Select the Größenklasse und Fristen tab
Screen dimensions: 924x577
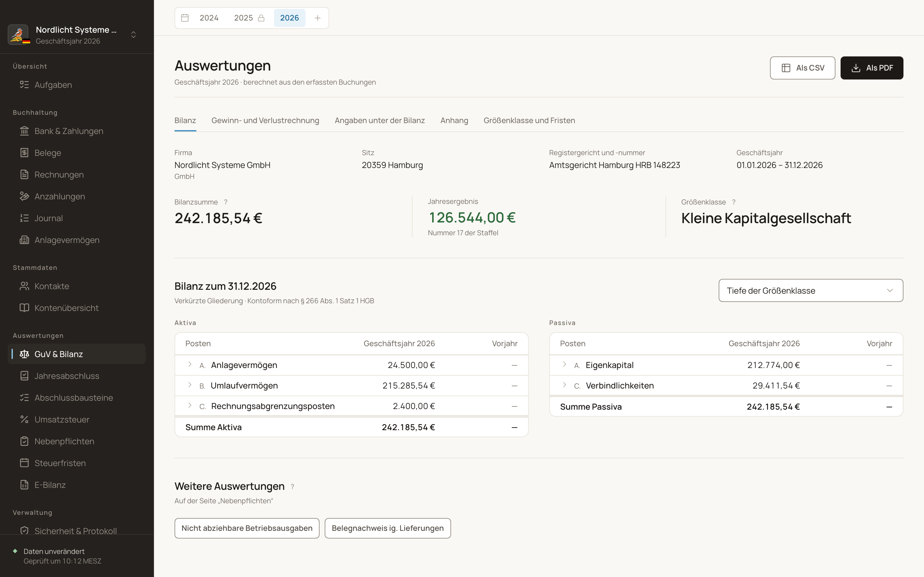point(529,121)
